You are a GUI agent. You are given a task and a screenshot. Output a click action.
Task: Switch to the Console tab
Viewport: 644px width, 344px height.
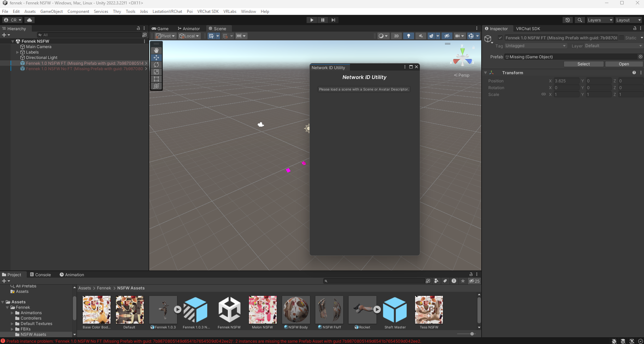[x=40, y=275]
